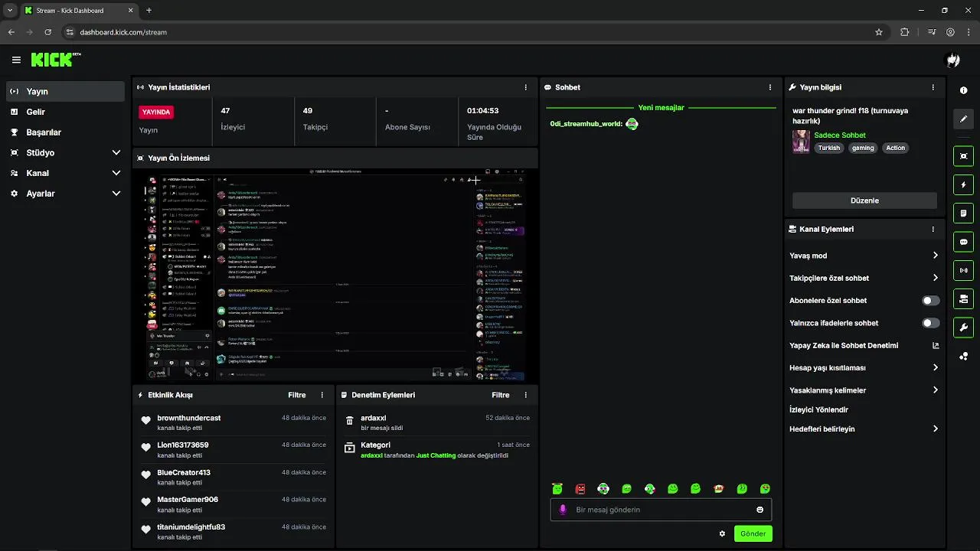Pick the heart-eyes emote at row end
The width and height of the screenshot is (980, 551).
point(765,488)
